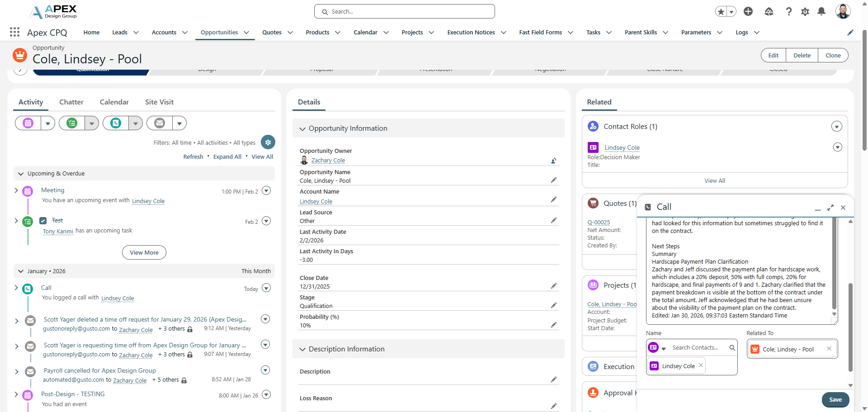This screenshot has width=868, height=412.
Task: Click the Log a Call phone icon
Action: point(116,123)
